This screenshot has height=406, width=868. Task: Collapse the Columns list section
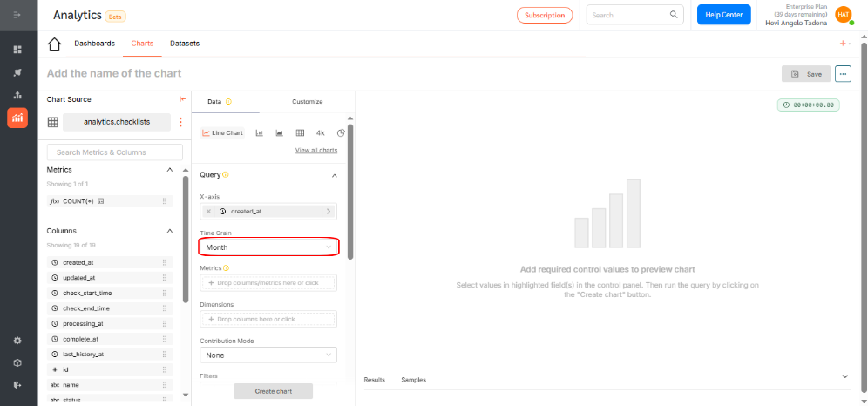[170, 231]
